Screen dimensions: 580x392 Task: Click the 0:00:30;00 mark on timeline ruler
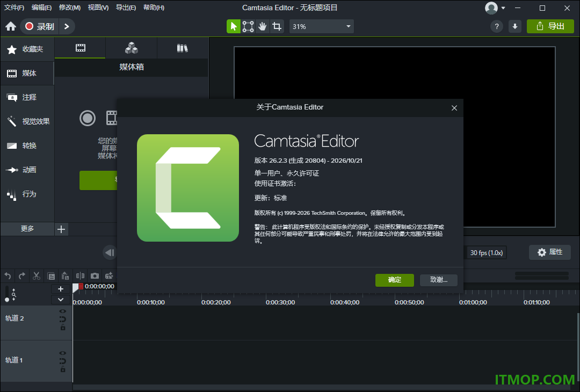click(x=280, y=302)
